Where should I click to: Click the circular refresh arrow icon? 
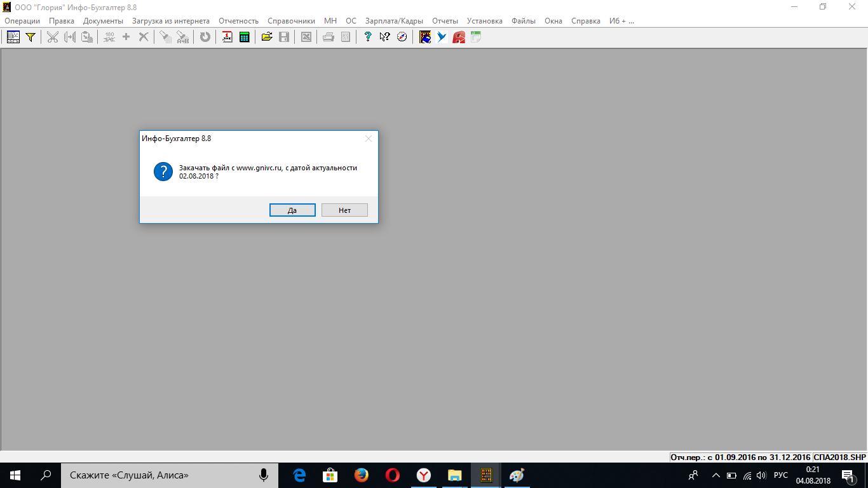tap(205, 37)
